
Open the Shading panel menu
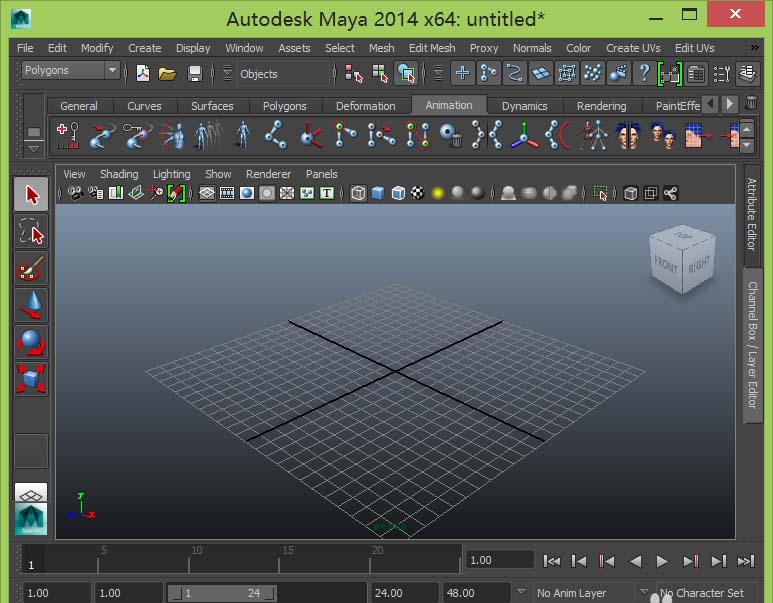119,174
